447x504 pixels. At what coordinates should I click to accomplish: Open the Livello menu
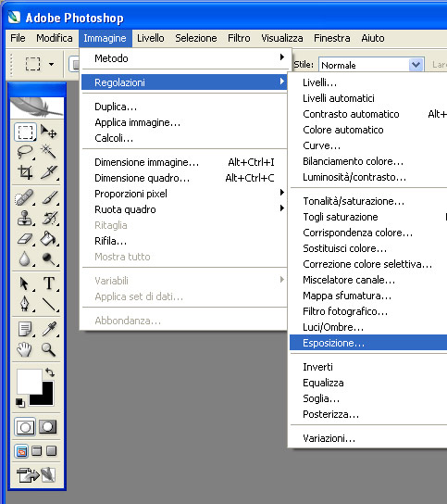[x=151, y=38]
